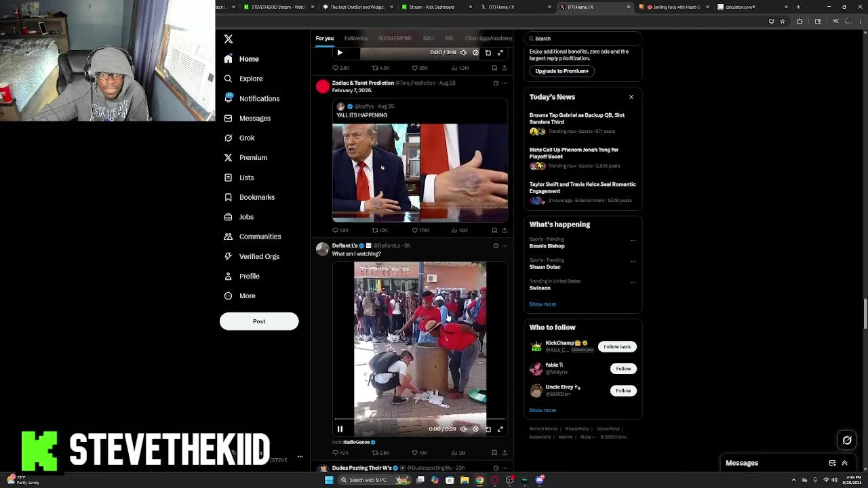Open More footer links dropdown
Image resolution: width=868 pixels, height=488 pixels.
click(x=587, y=437)
